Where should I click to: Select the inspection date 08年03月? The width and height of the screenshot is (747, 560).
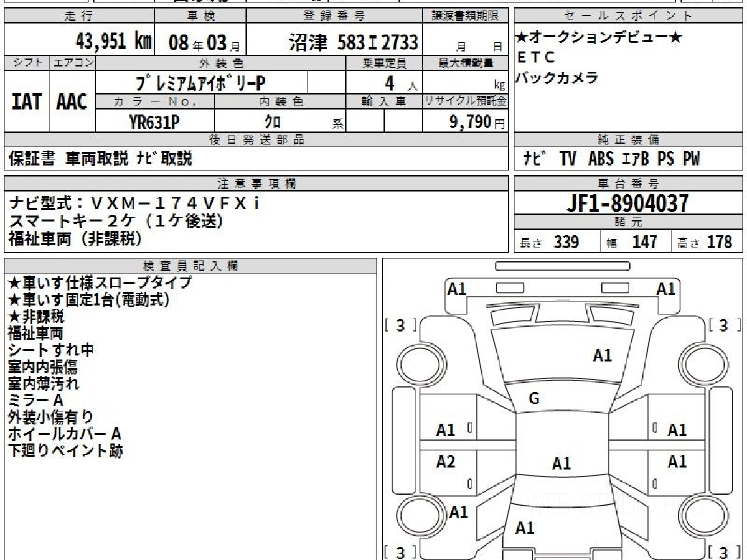(x=204, y=42)
